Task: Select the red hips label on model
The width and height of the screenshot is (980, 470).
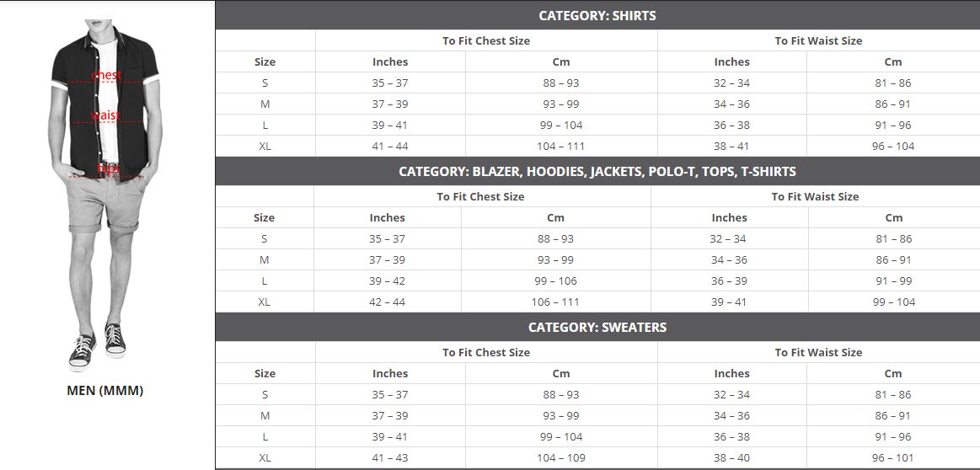Action: (x=109, y=168)
